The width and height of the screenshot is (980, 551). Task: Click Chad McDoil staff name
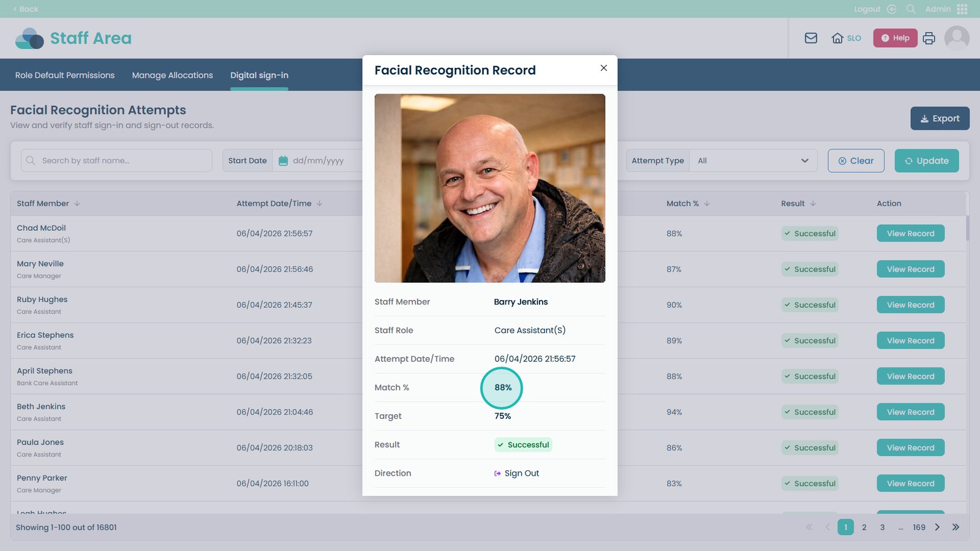[41, 228]
